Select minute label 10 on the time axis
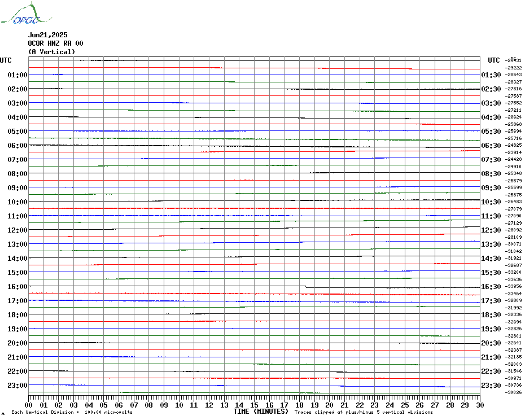 point(179,405)
